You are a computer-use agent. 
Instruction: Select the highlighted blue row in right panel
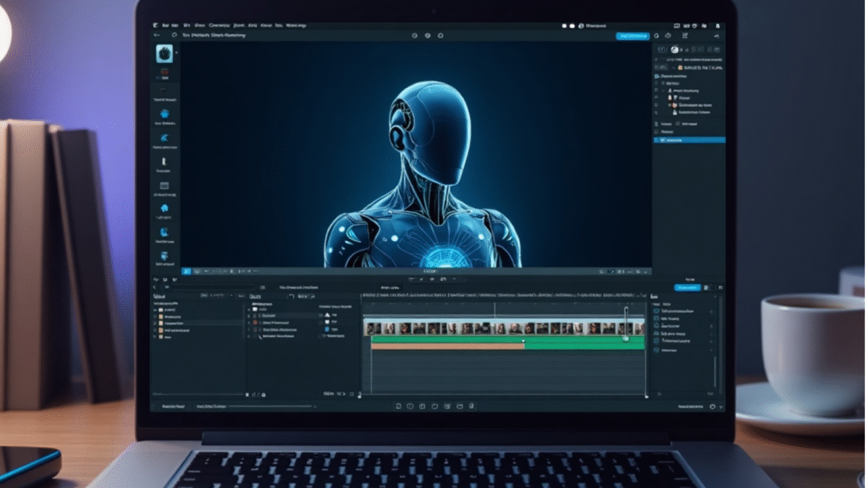688,139
